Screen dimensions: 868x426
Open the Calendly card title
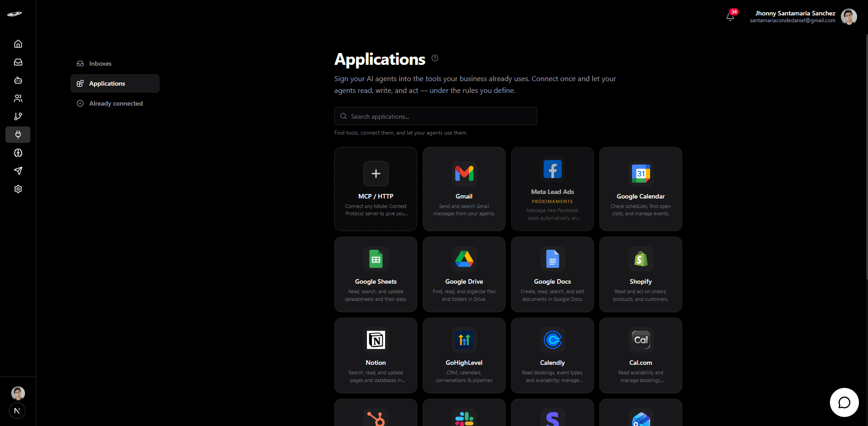[x=553, y=363]
